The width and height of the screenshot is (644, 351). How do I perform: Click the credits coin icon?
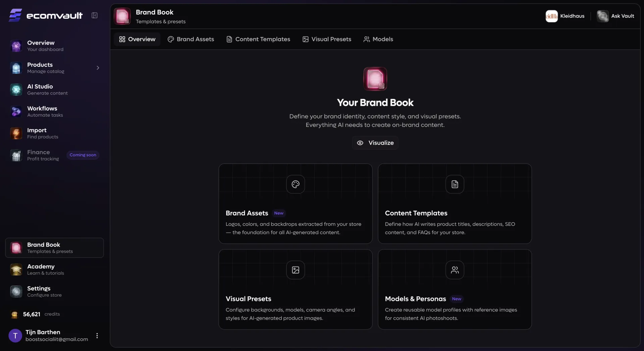tap(14, 314)
